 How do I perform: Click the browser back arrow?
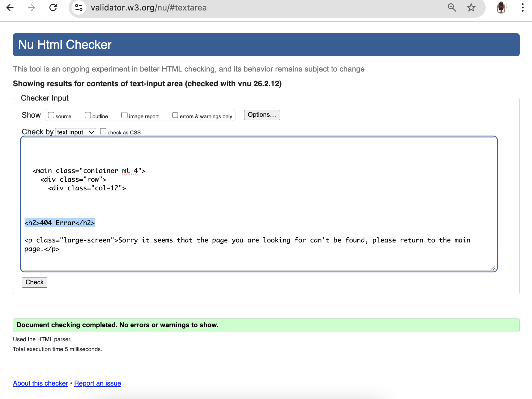(10, 8)
